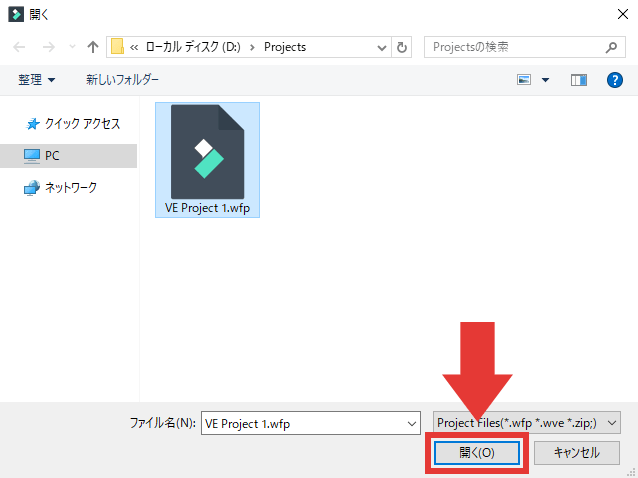Click the Forward navigation arrow
Image resolution: width=638 pixels, height=478 pixels.
coord(49,47)
